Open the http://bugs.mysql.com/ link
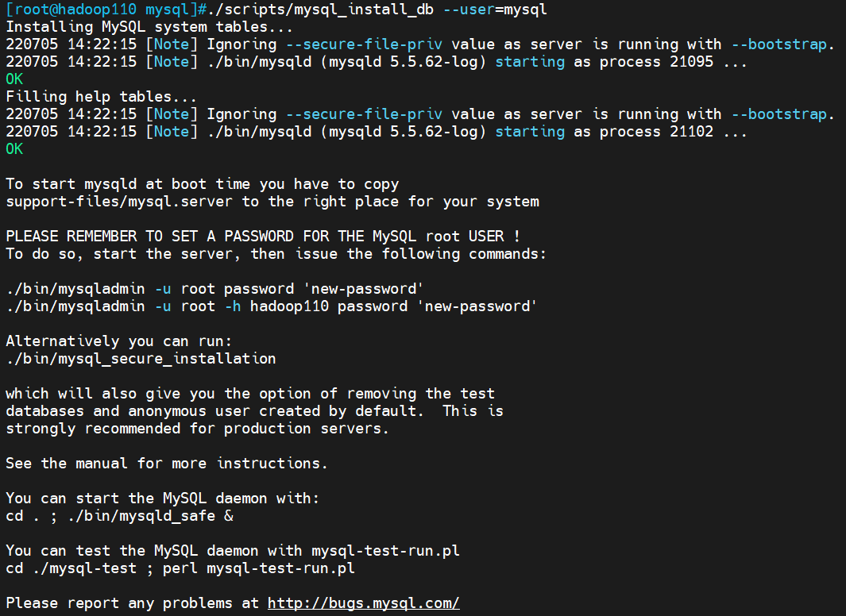This screenshot has width=846, height=616. coord(363,603)
